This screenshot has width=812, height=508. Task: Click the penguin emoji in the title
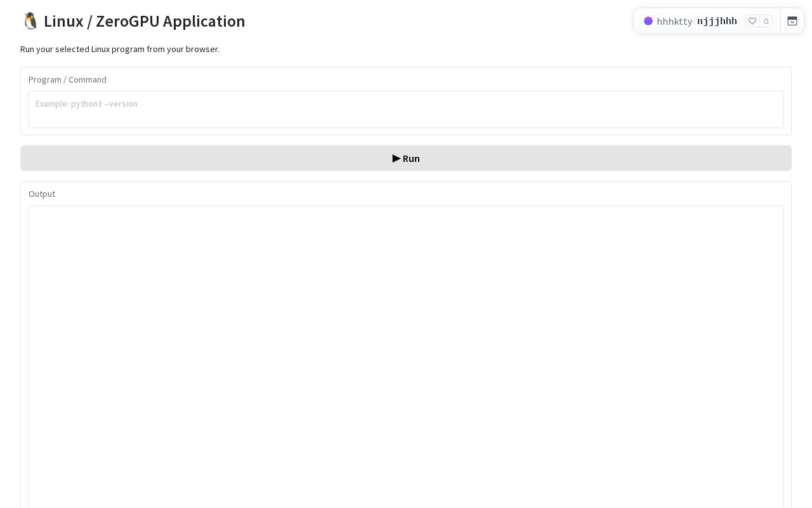coord(30,21)
